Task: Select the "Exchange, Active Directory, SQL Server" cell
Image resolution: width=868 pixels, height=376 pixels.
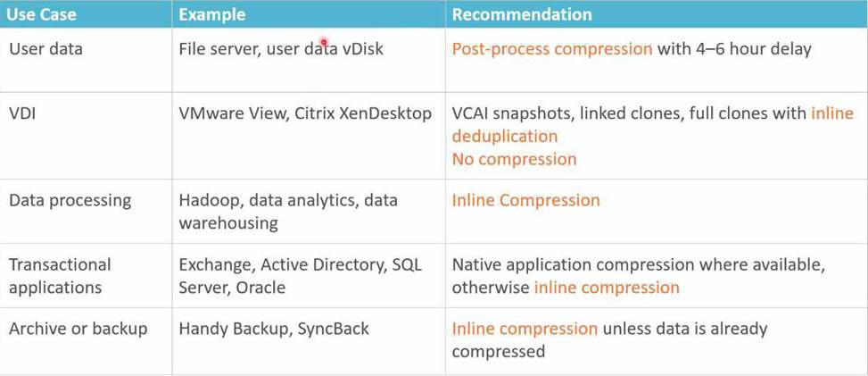Action: coord(301,276)
